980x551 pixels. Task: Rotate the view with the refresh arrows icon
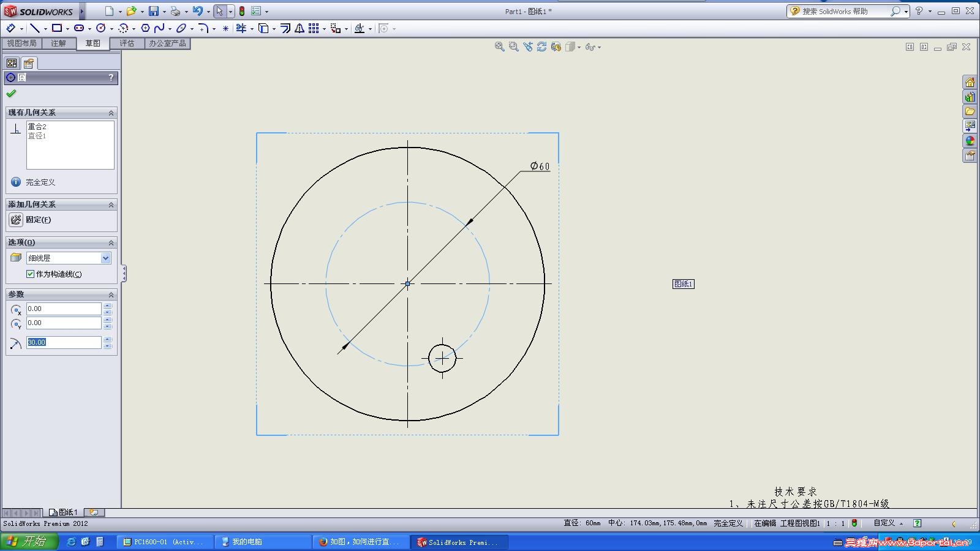tap(541, 47)
